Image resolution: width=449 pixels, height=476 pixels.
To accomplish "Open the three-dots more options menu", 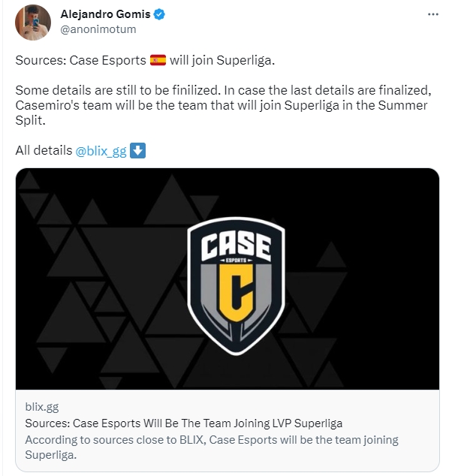I will 433,14.
